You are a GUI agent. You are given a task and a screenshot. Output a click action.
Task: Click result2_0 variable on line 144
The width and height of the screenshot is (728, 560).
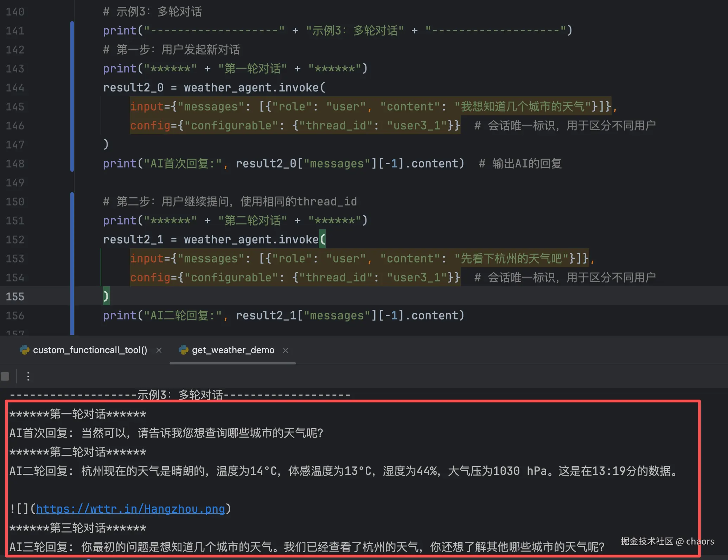pyautogui.click(x=133, y=88)
